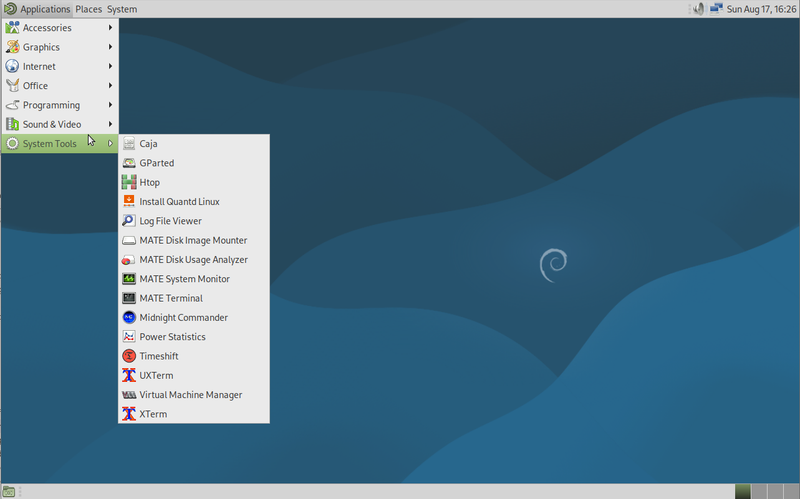This screenshot has height=499, width=800.
Task: Click the Install Quantd Linux entry
Action: (x=194, y=202)
